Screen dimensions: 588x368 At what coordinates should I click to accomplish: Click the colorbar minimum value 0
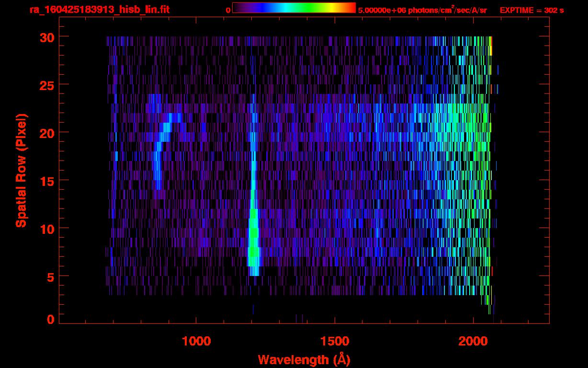[228, 10]
